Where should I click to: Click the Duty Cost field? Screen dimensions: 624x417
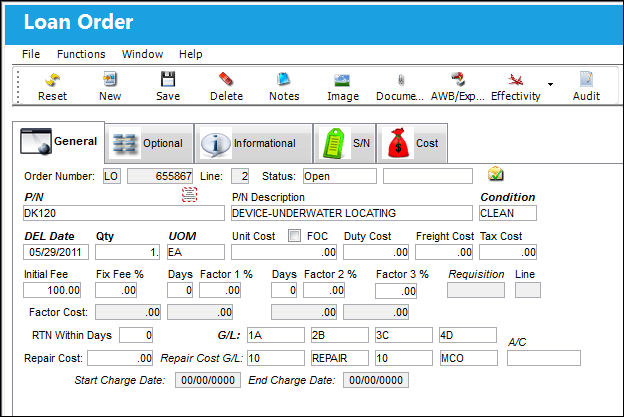(376, 252)
